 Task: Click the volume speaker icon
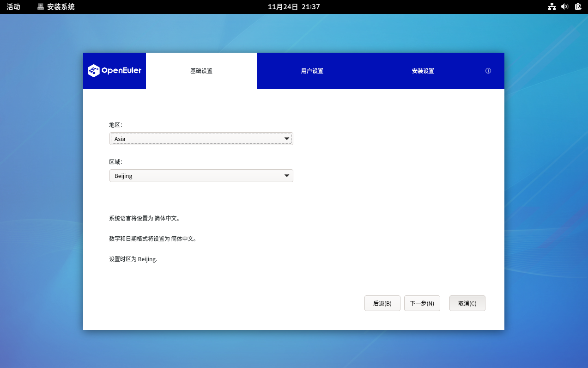(564, 6)
